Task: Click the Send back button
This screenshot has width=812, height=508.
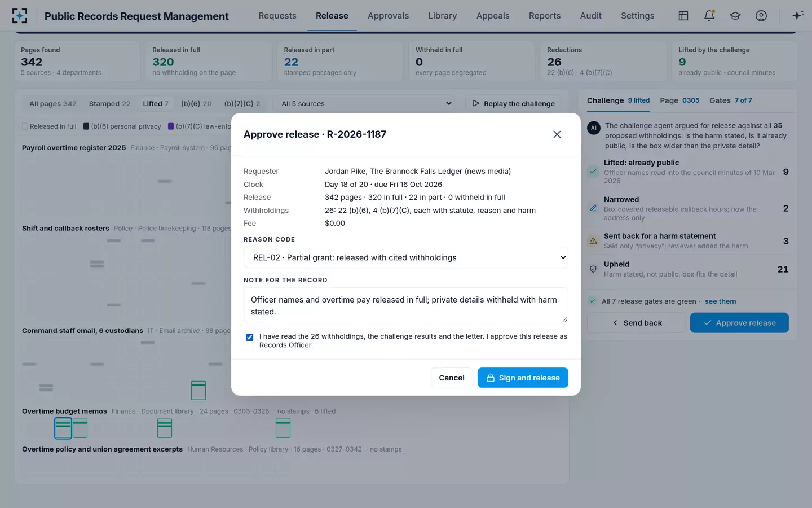Action: (637, 323)
